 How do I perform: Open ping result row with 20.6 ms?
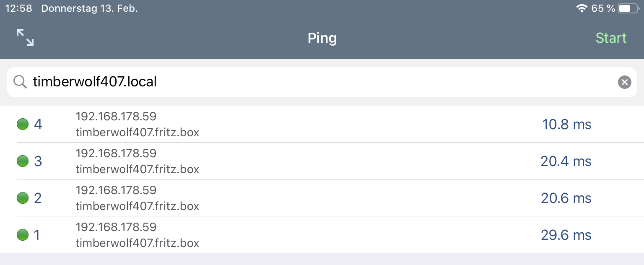tap(322, 198)
